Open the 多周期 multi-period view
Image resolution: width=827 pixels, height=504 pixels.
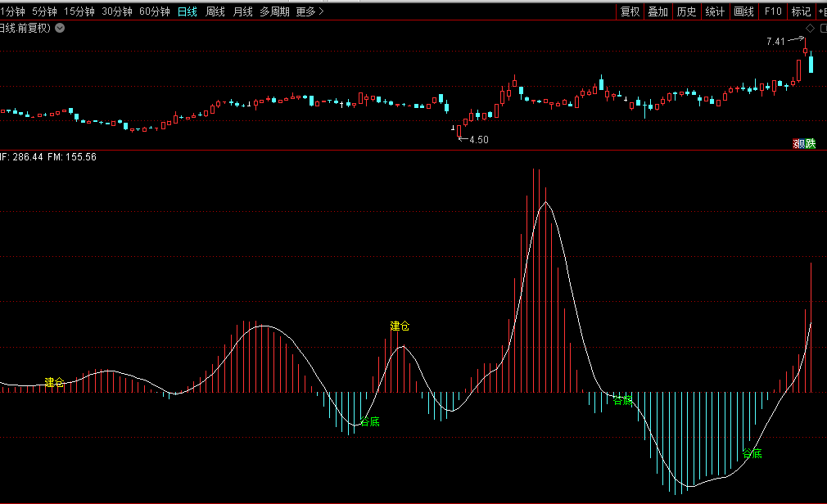click(274, 11)
